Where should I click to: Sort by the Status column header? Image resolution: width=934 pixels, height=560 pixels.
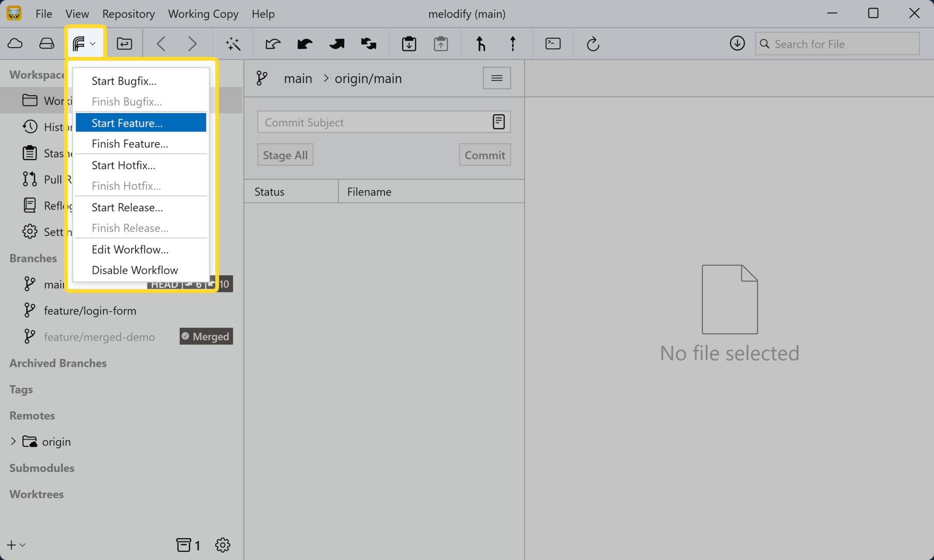pyautogui.click(x=291, y=191)
